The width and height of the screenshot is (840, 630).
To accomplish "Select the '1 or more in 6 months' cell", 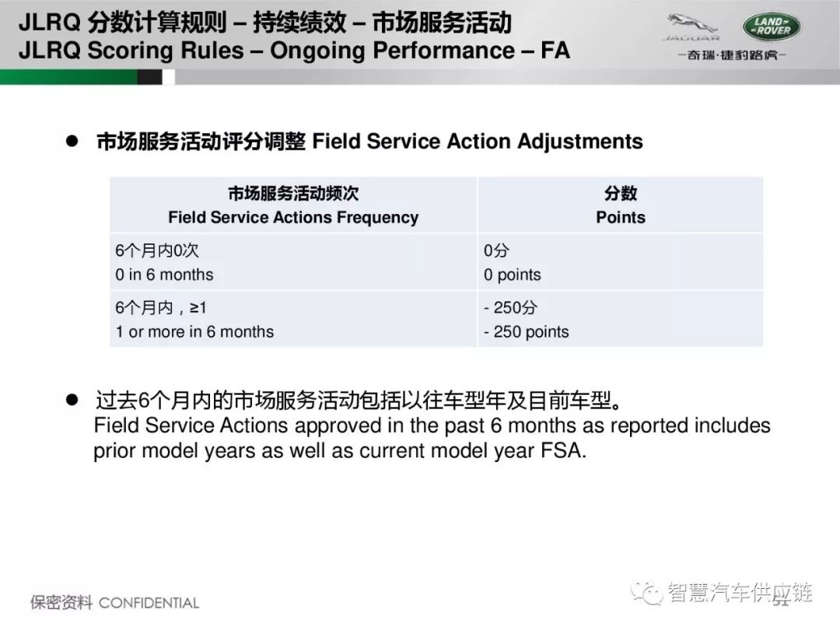I will (293, 320).
